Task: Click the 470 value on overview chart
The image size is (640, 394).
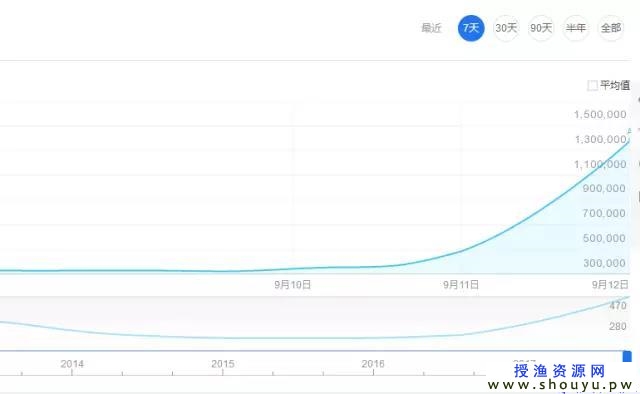Action: 618,306
